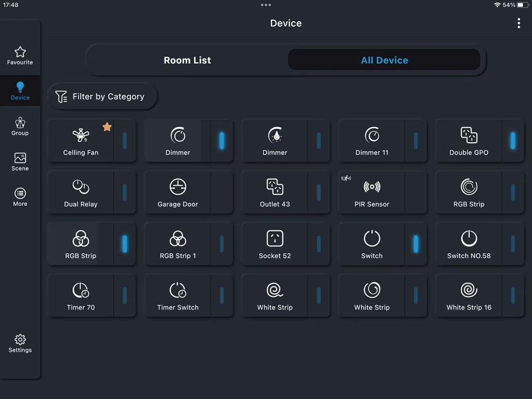Open the Group sidebar section
The image size is (532, 399).
(x=20, y=126)
